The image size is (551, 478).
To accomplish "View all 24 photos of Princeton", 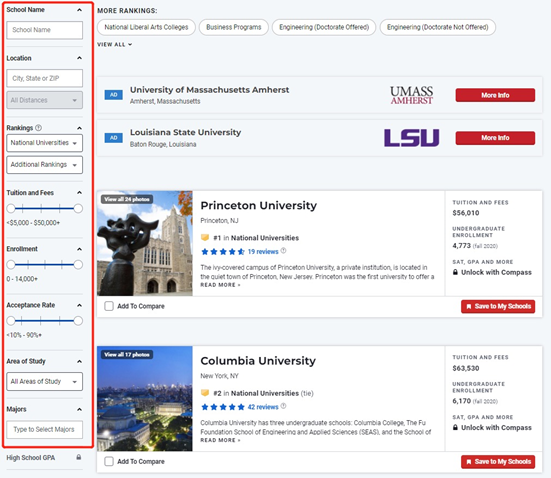I will (127, 199).
